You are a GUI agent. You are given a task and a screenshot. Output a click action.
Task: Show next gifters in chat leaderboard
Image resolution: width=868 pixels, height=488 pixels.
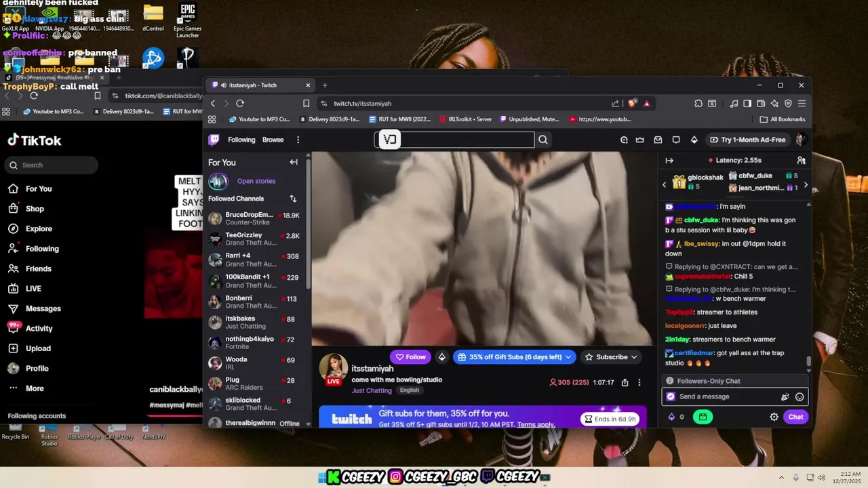click(x=806, y=185)
